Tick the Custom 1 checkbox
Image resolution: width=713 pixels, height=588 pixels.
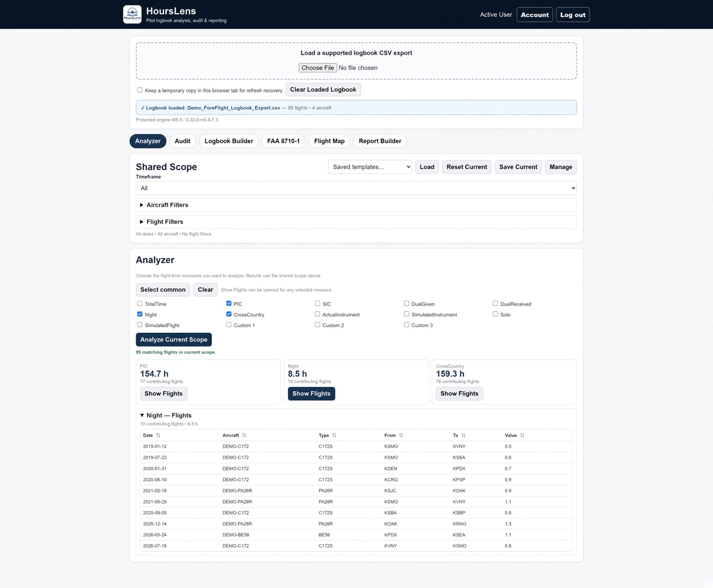pos(229,325)
